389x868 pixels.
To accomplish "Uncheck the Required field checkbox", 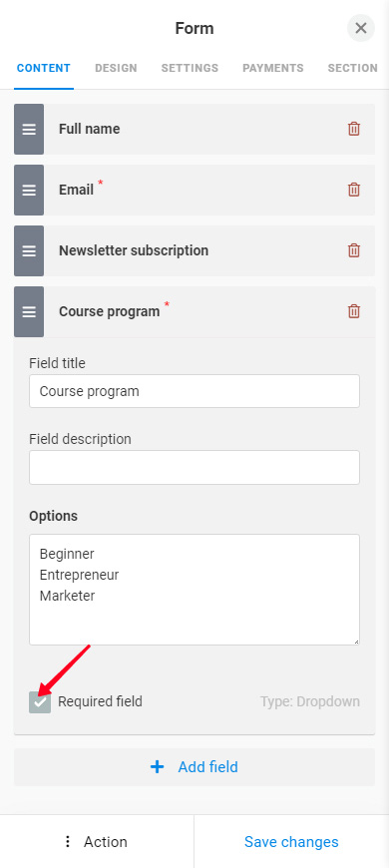I will coord(40,702).
